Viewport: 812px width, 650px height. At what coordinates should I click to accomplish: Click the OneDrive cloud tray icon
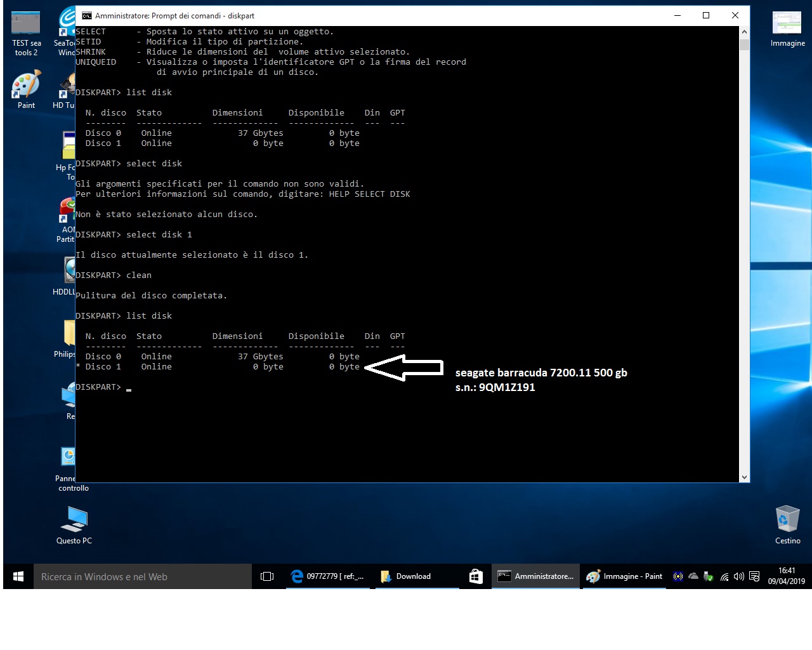tap(693, 576)
